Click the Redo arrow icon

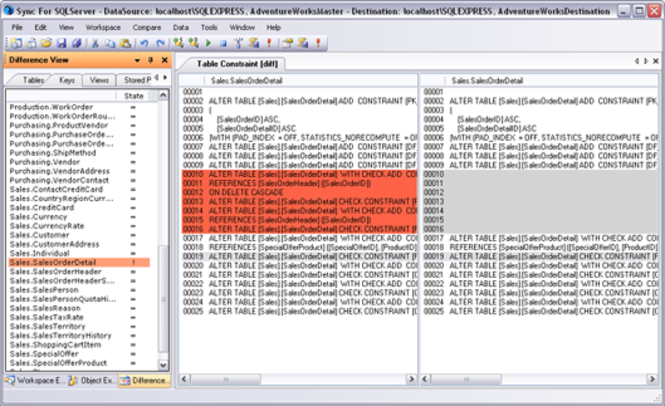[160, 43]
